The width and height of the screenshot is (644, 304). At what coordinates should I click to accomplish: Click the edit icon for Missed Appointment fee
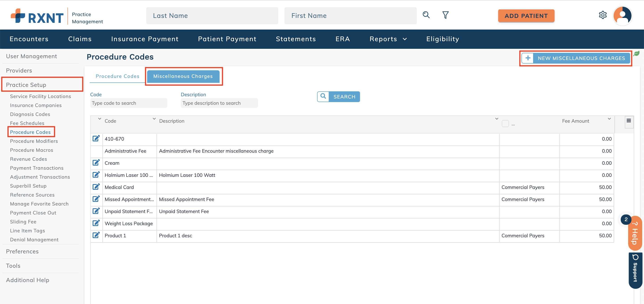click(x=96, y=199)
